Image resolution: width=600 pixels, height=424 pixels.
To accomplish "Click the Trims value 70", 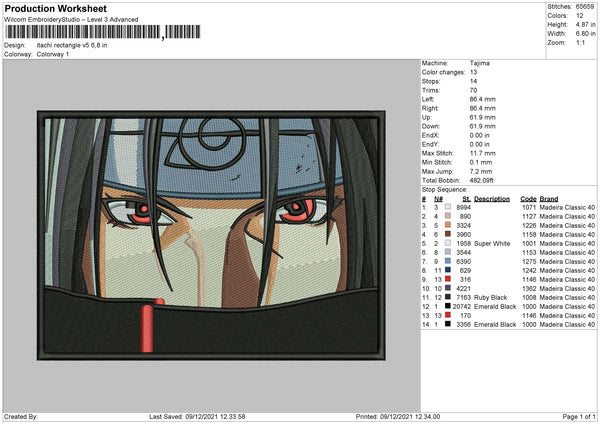I will (473, 90).
